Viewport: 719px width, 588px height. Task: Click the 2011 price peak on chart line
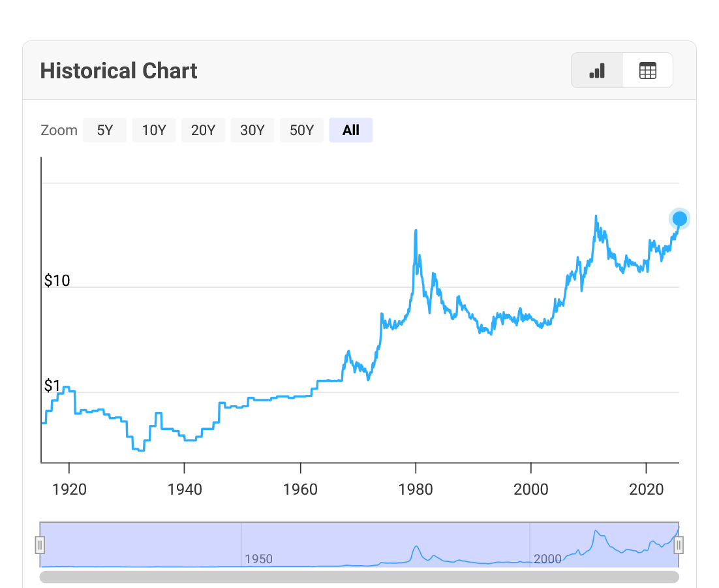click(596, 216)
